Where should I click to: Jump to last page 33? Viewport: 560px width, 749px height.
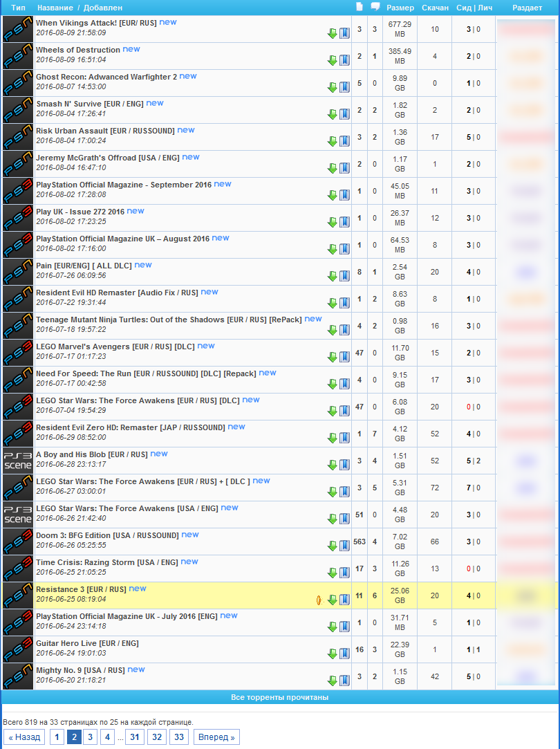[179, 737]
